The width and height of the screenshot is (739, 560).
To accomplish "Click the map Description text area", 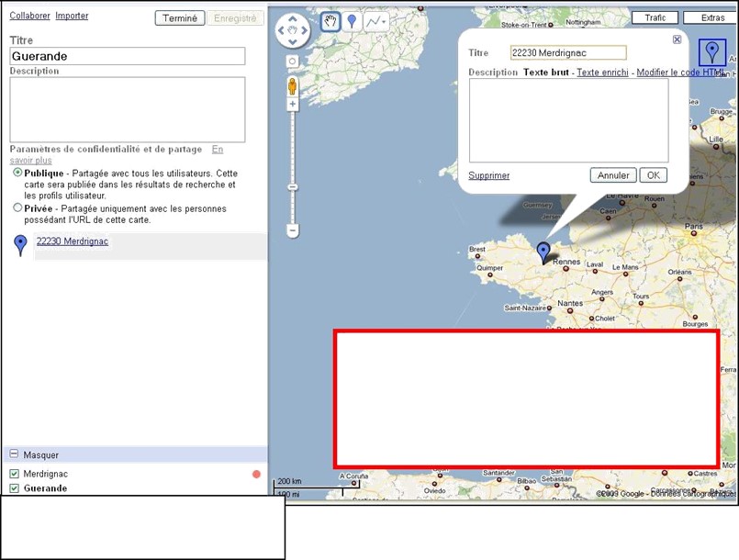I will (x=128, y=109).
